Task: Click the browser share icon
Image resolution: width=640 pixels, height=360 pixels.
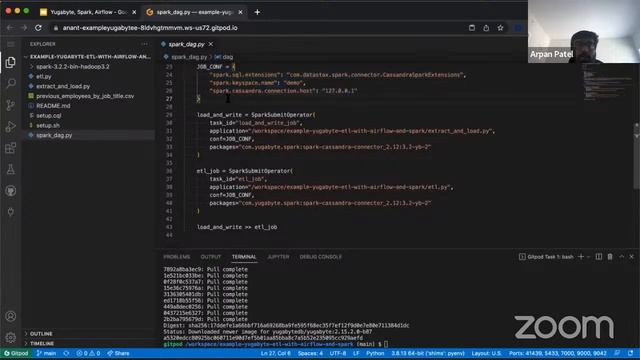Action: pos(486,28)
